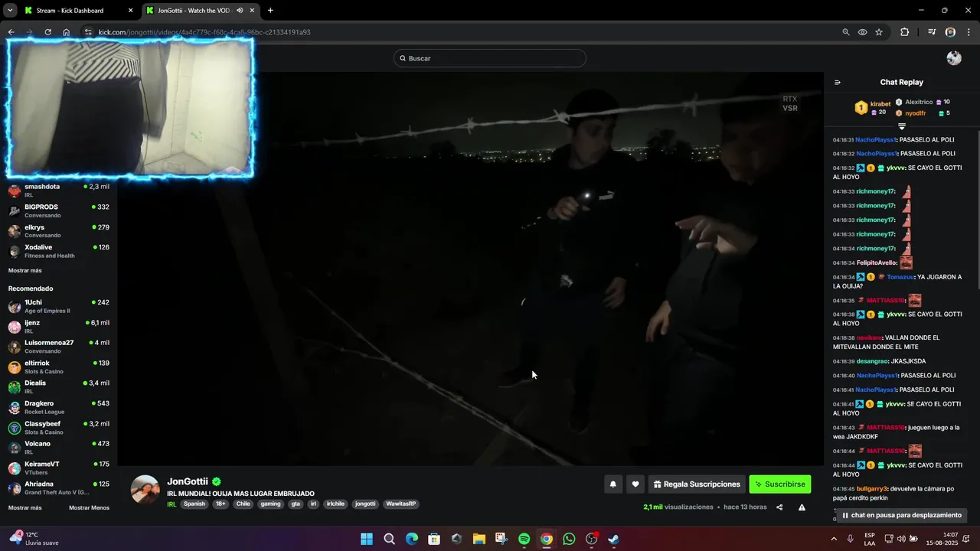Click JonGottii's channel avatar below the video
Viewport: 980px width, 551px height.
pos(145,490)
